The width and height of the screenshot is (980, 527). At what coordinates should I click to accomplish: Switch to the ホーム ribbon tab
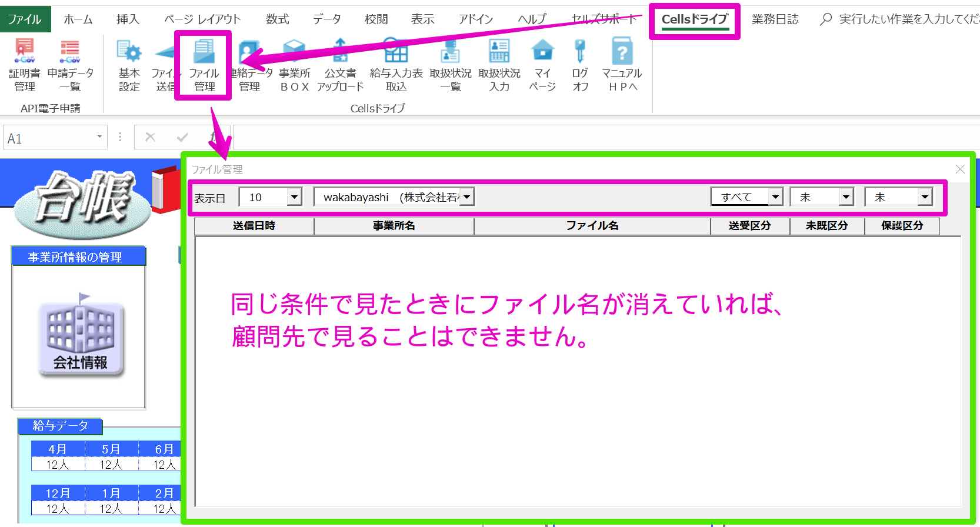(x=78, y=19)
